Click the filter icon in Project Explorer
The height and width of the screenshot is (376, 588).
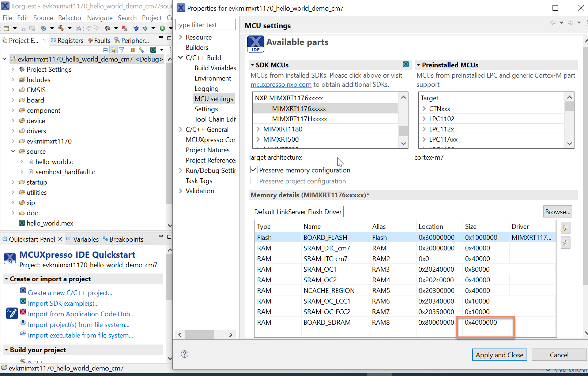pos(122,50)
